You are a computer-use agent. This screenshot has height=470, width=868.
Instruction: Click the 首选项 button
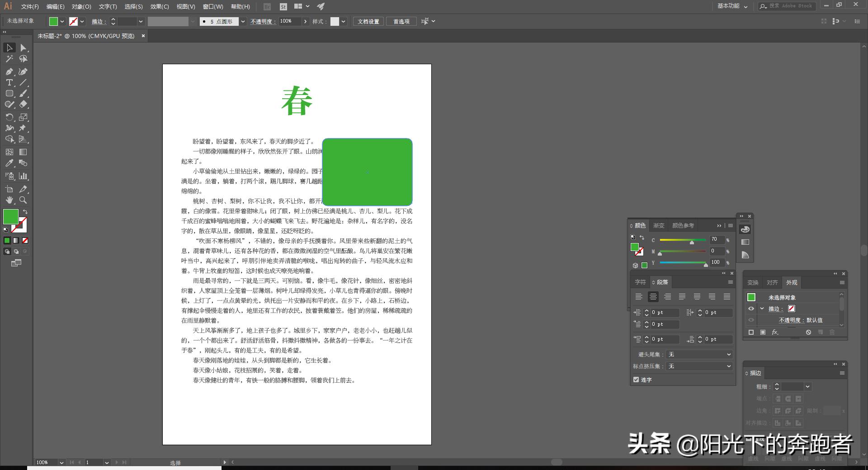(x=401, y=21)
